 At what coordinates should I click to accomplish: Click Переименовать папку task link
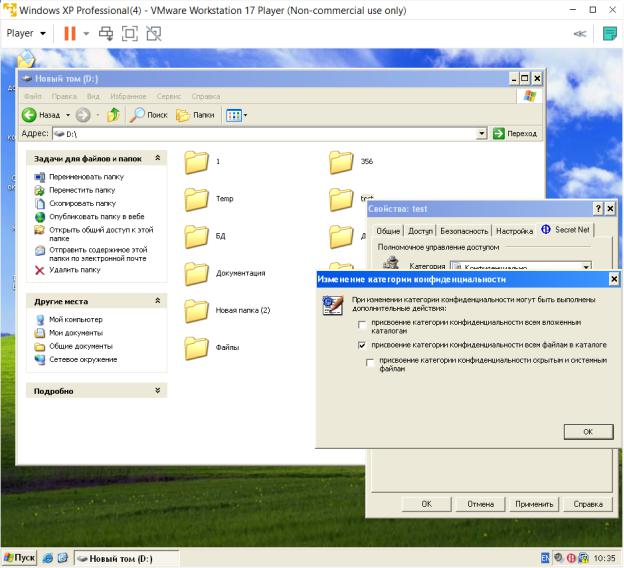click(x=86, y=177)
